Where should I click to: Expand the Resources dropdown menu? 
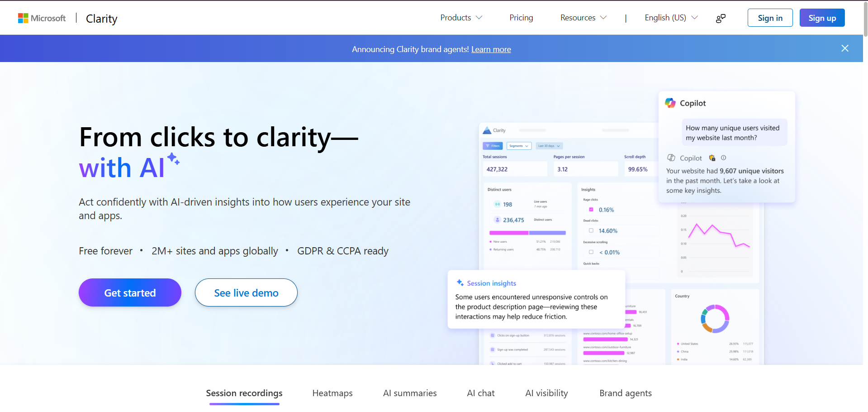point(583,18)
